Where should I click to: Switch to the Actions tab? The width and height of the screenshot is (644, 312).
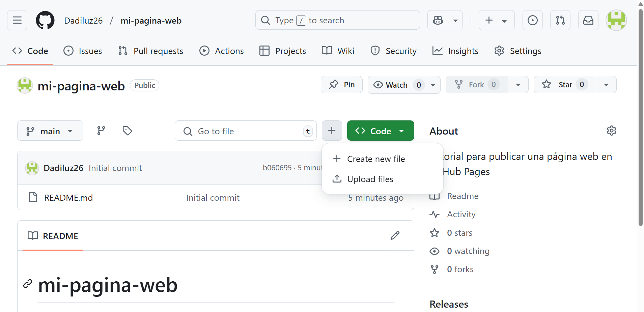tap(222, 51)
